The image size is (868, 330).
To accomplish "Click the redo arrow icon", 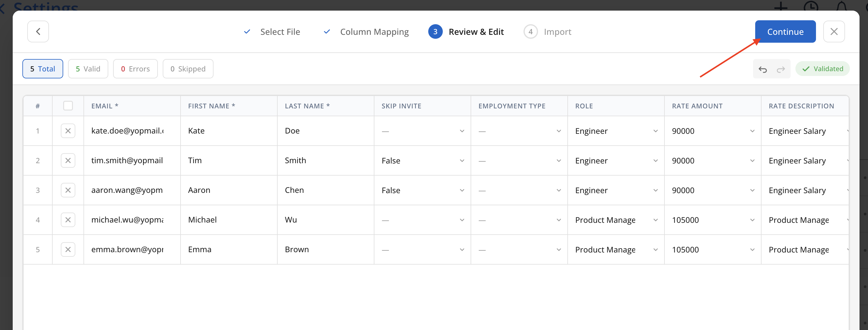I will pyautogui.click(x=781, y=69).
